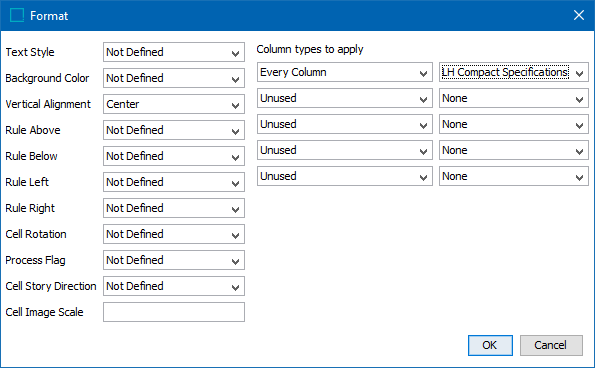This screenshot has width=595, height=368.
Task: Open the None dropdown in the second row
Action: pos(514,98)
